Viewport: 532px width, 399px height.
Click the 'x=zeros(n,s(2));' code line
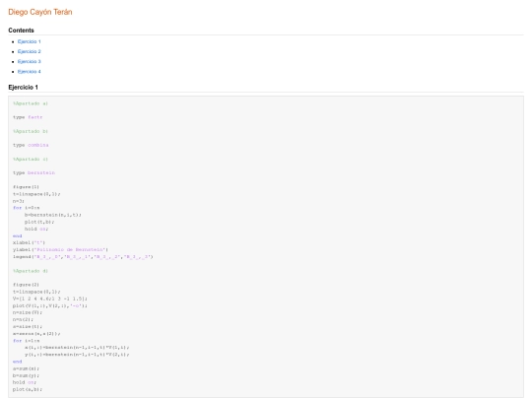pos(36,334)
